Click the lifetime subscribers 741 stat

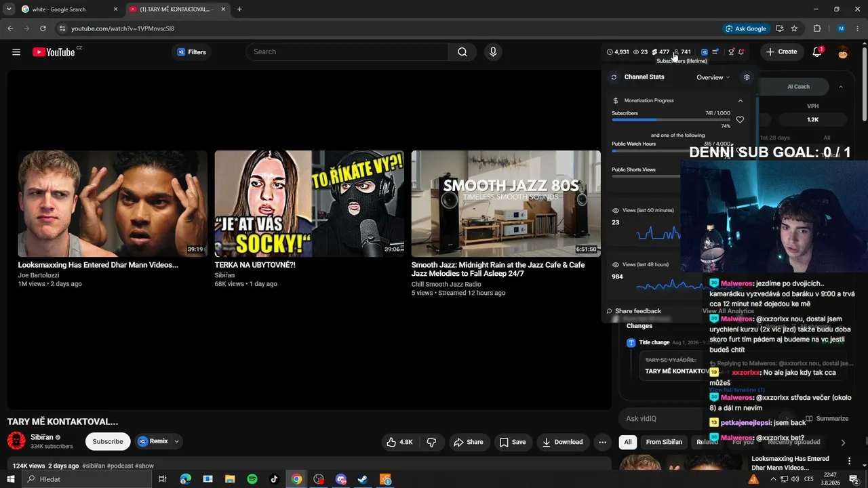tap(682, 52)
